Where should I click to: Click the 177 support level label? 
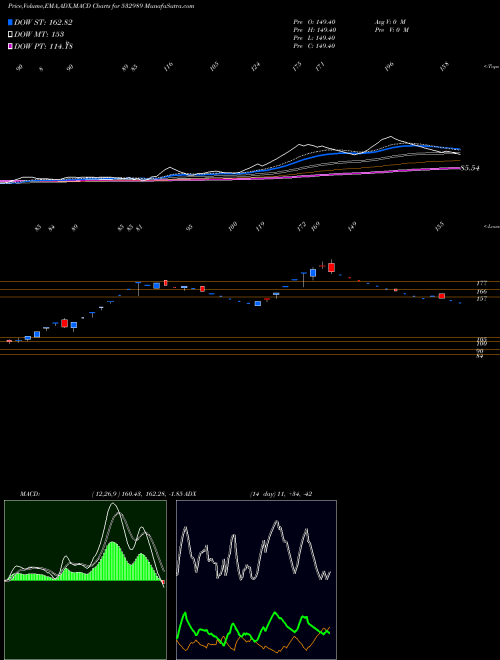482,284
